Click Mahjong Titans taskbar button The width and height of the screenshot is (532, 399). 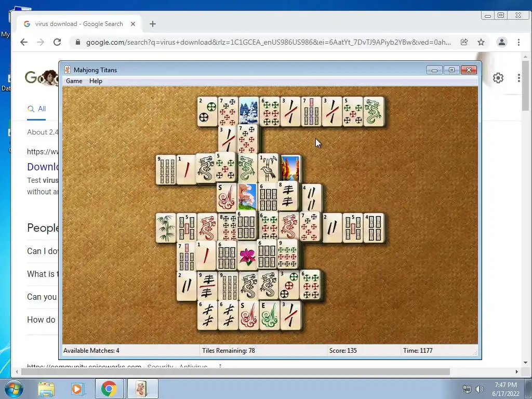pyautogui.click(x=142, y=389)
